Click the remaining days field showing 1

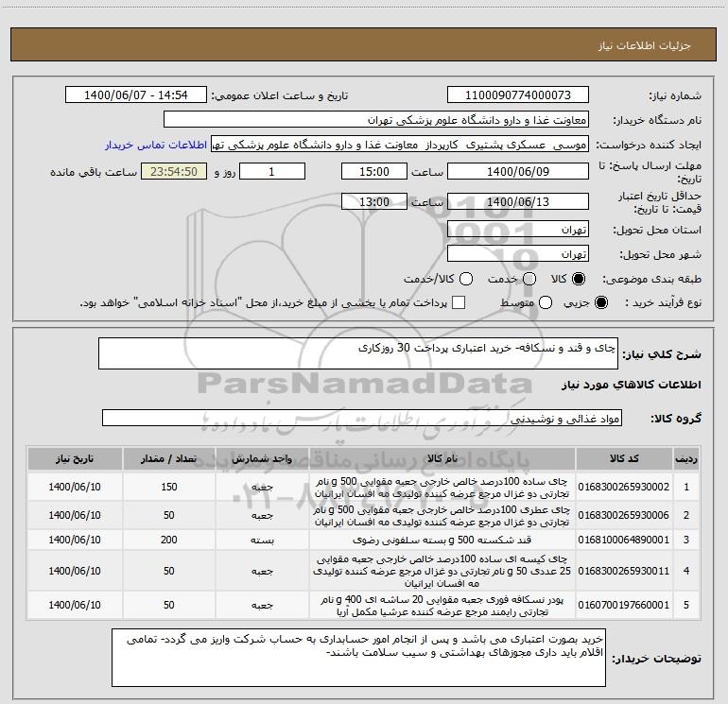pos(271,171)
